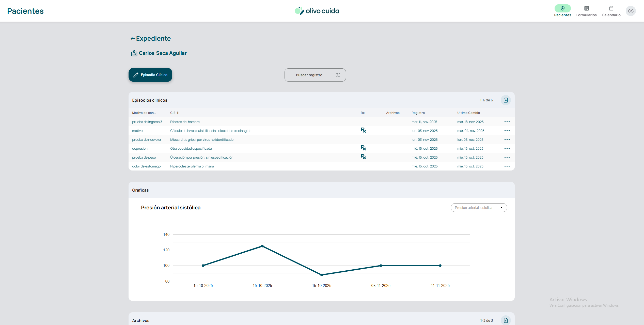
Task: Click the olivo cuida logo
Action: pos(317,11)
